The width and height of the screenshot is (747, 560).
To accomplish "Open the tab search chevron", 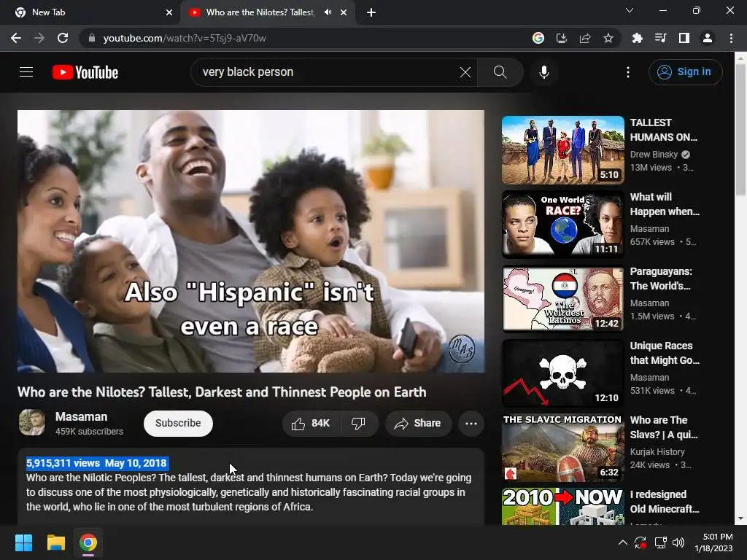I will 630,10.
